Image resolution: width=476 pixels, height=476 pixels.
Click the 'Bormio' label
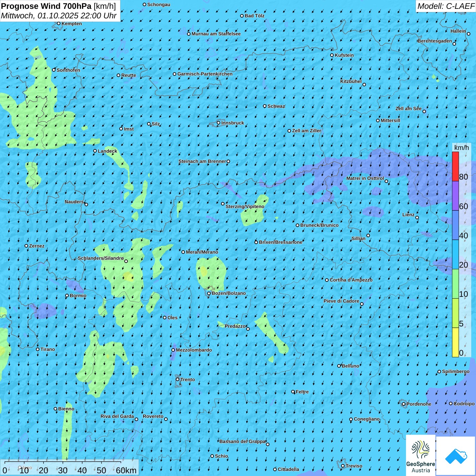pyautogui.click(x=78, y=295)
